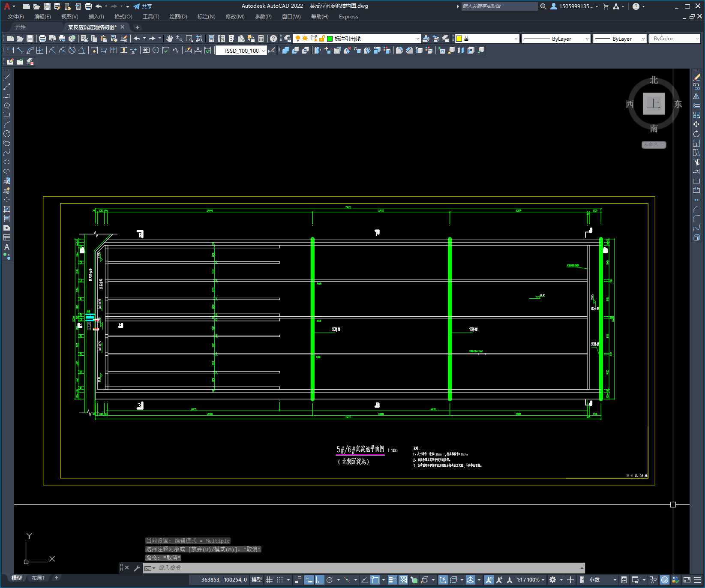The width and height of the screenshot is (705, 588).
Task: Toggle drawing grid display in status bar
Action: click(270, 580)
